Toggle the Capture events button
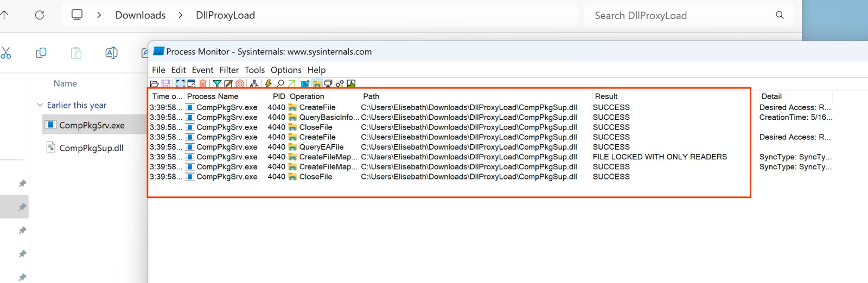This screenshot has width=868, height=283. (180, 84)
